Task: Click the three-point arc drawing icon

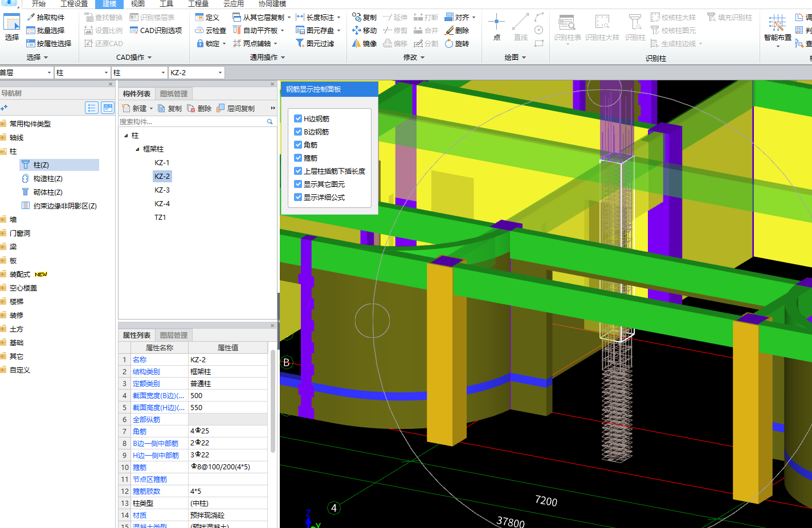Action: pos(539,17)
